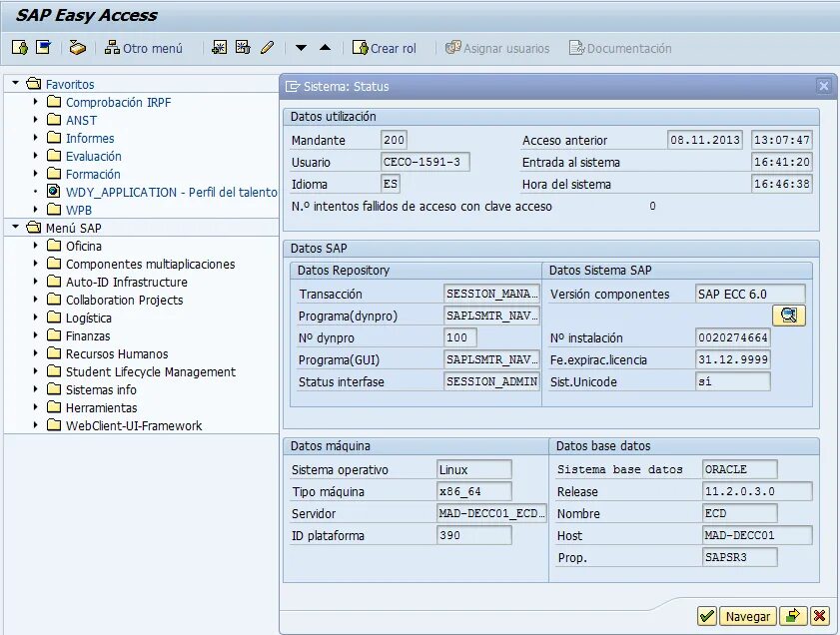The image size is (840, 635).
Task: Click the green arrow button beside Navegar
Action: [793, 616]
